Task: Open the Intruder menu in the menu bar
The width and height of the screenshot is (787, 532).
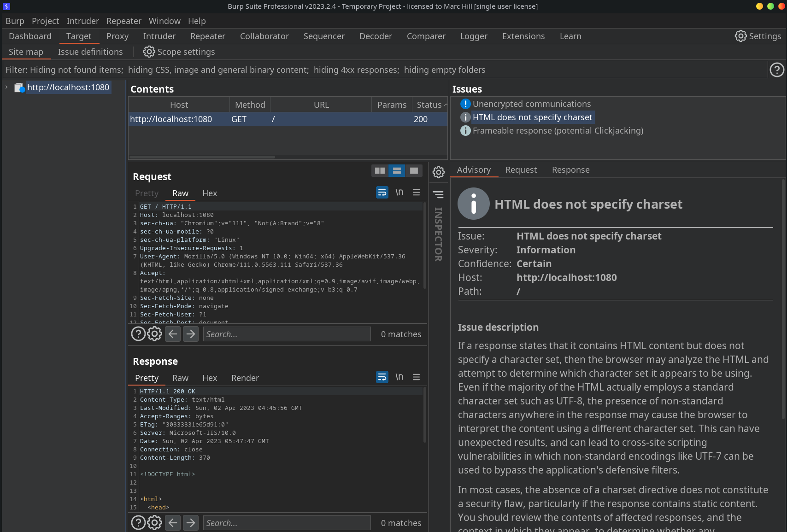Action: 82,21
